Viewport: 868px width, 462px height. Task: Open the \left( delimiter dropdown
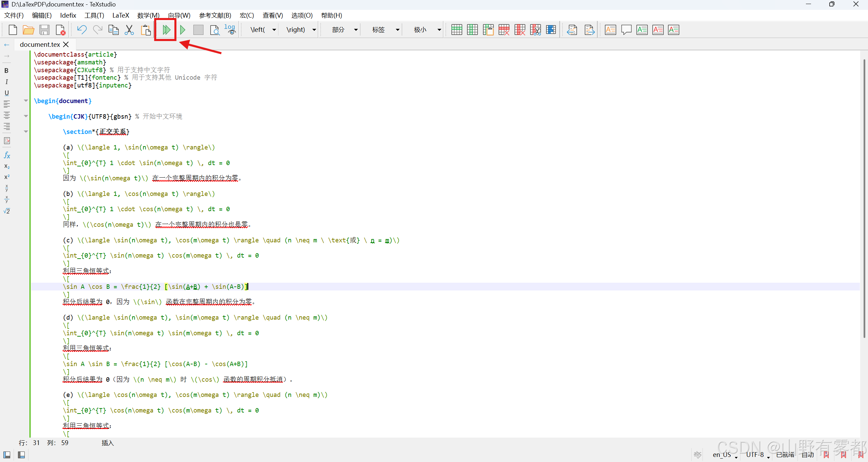pos(274,30)
